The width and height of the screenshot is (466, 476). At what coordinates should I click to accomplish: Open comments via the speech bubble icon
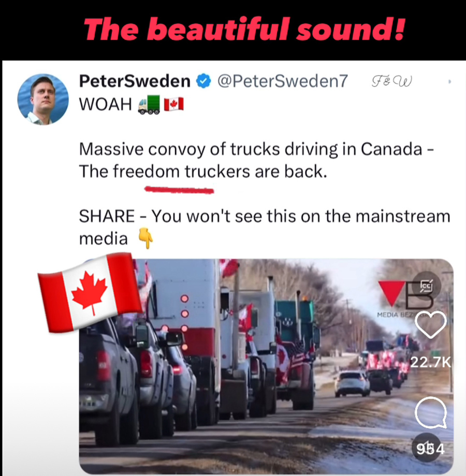pyautogui.click(x=431, y=412)
